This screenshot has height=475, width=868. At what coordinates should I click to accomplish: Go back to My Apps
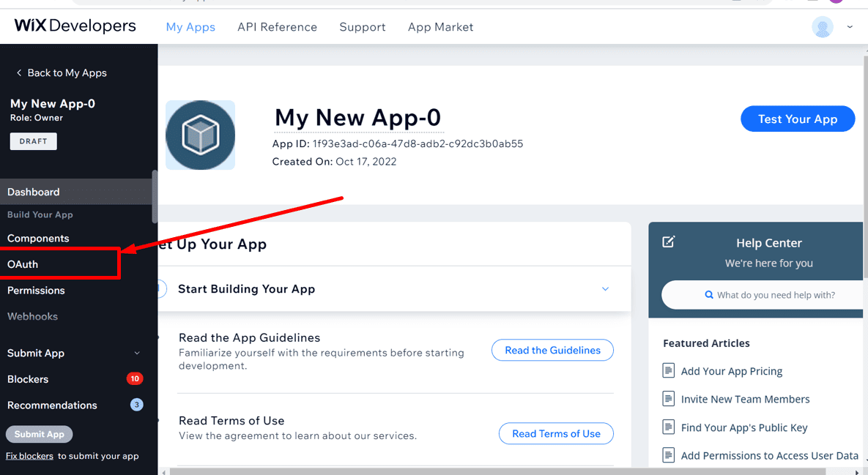(67, 72)
